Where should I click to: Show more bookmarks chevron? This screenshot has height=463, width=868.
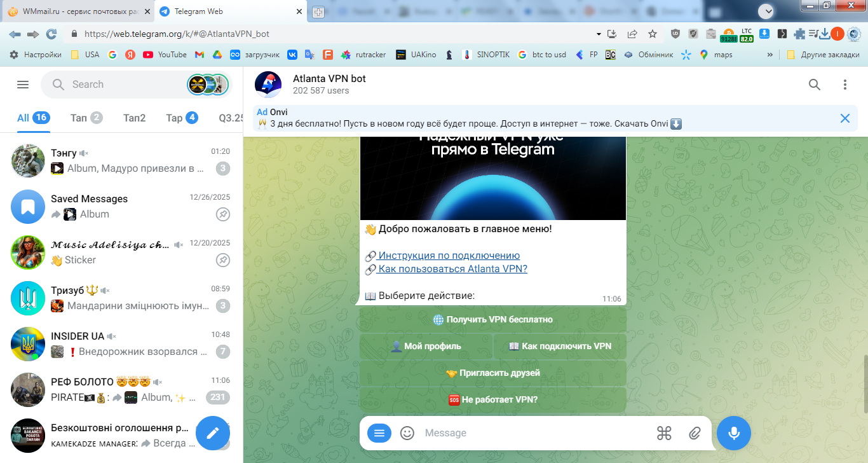coord(770,55)
